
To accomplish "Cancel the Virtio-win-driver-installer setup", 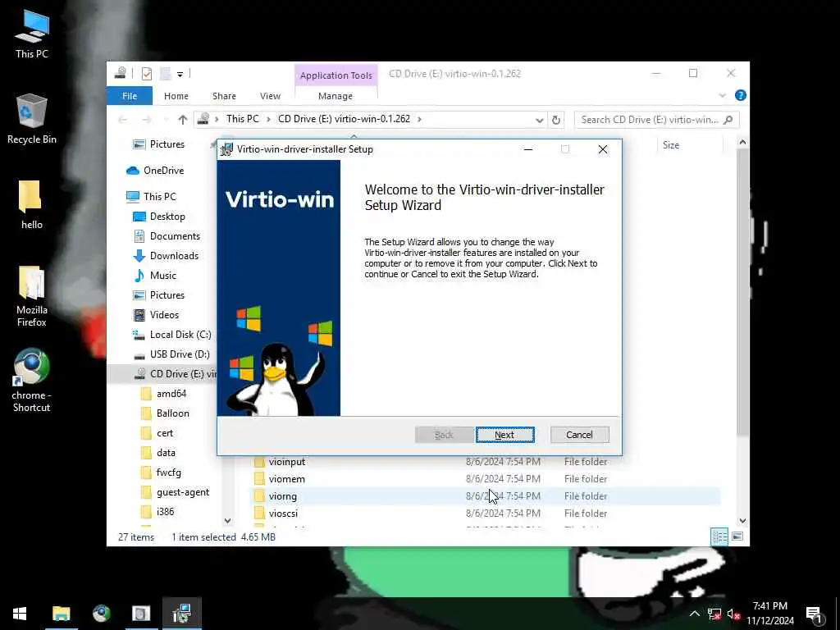I will (x=579, y=435).
